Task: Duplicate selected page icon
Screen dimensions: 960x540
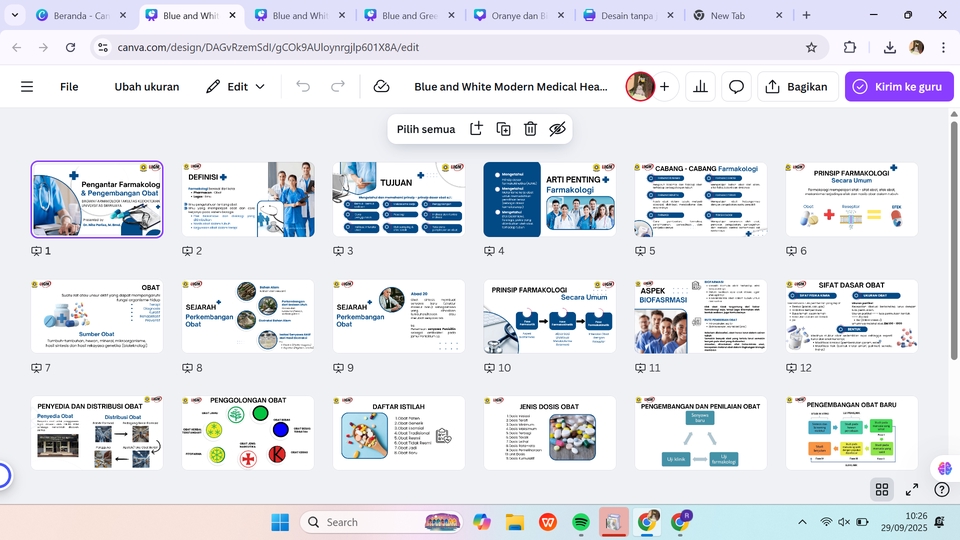Action: tap(503, 129)
